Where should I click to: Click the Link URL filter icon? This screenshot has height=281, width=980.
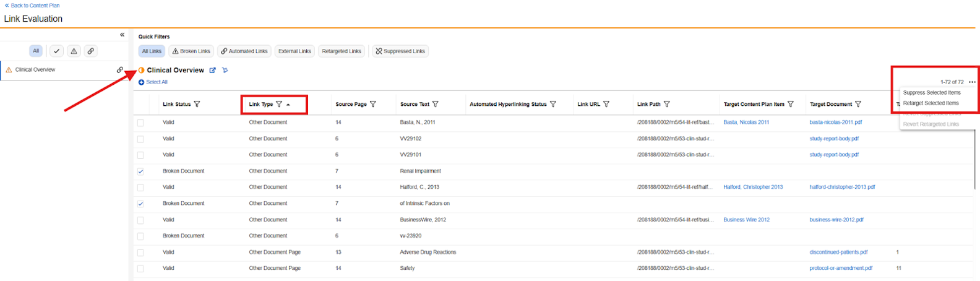(x=606, y=105)
